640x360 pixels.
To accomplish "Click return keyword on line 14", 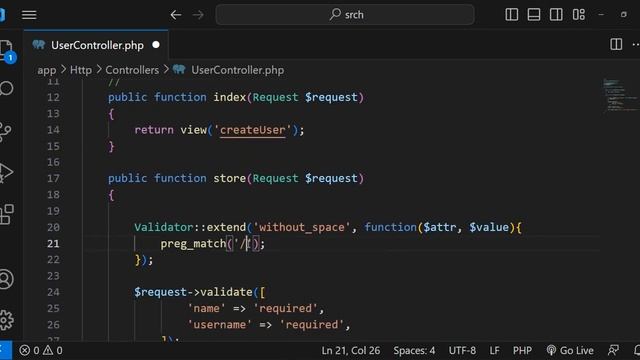I will tap(154, 130).
